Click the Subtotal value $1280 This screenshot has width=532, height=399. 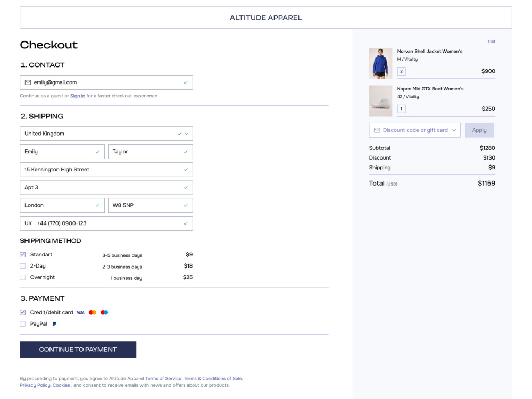[x=487, y=148]
